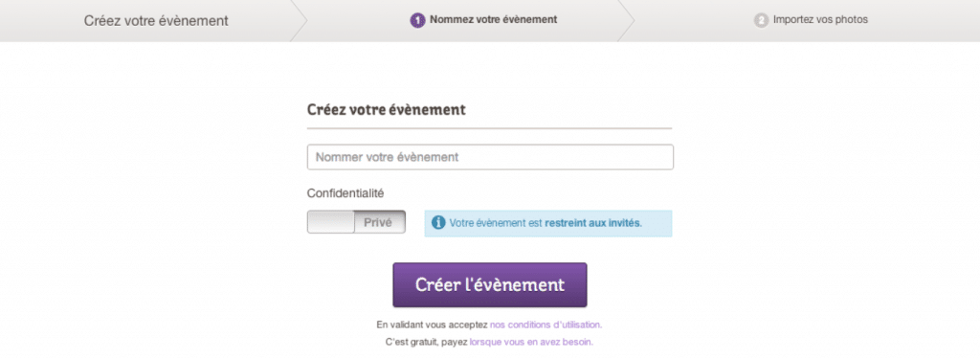Image resolution: width=980 pixels, height=359 pixels.
Task: Click the bold 'restreint aux invités' text
Action: pos(593,223)
